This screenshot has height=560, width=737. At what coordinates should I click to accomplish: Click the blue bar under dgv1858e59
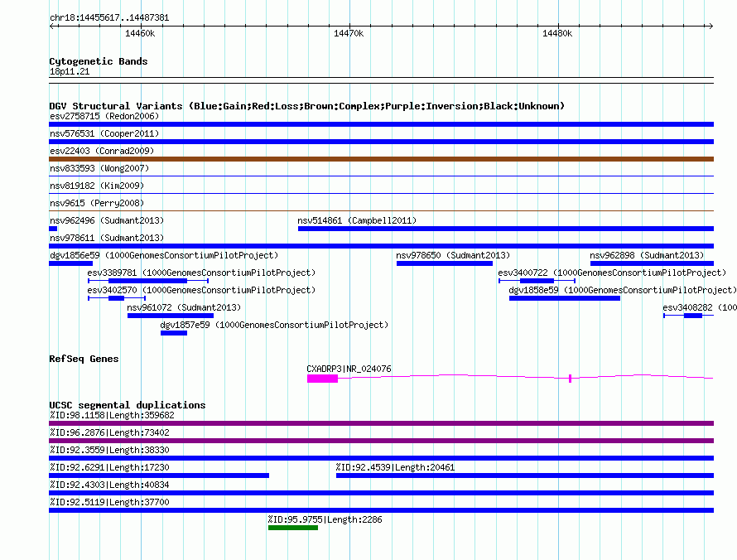point(565,298)
